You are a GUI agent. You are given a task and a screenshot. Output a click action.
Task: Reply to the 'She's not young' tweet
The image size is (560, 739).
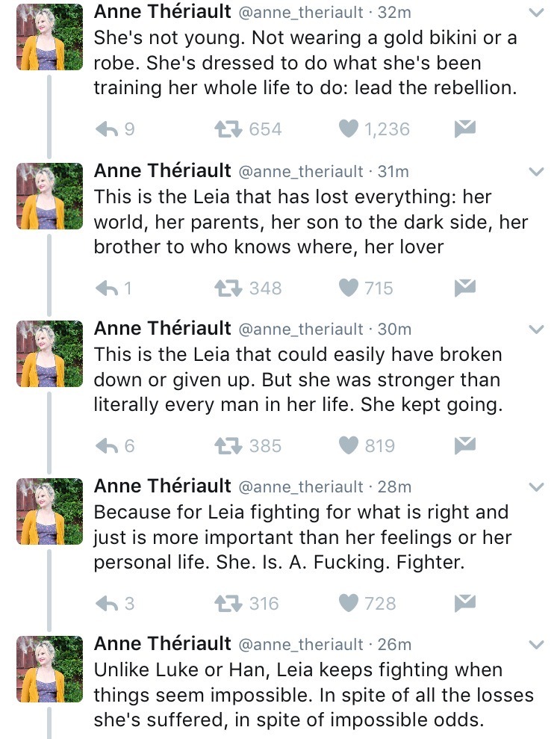click(108, 129)
